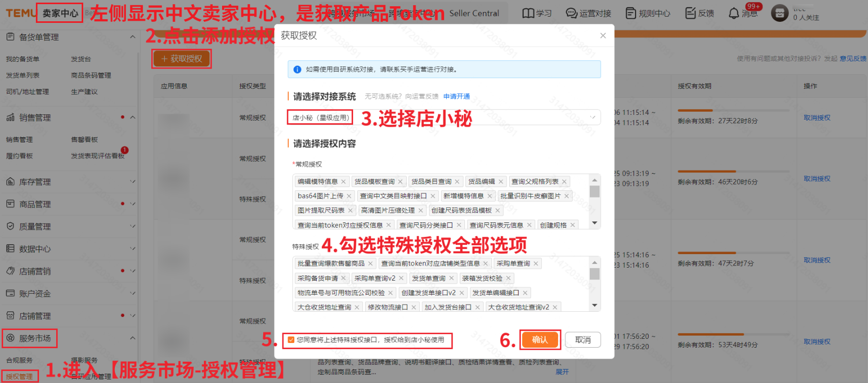Open 售罄看板 in the sidebar
Screen dimensions: 868x383
[x=84, y=139]
